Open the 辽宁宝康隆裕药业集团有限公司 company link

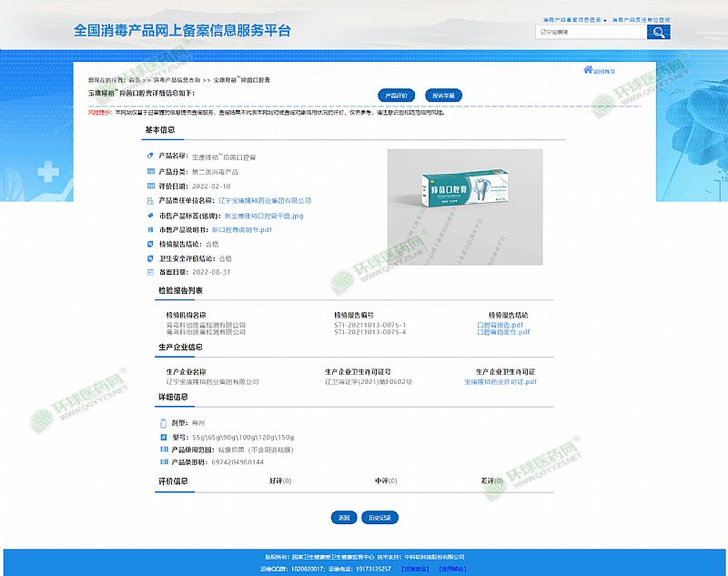pos(265,200)
